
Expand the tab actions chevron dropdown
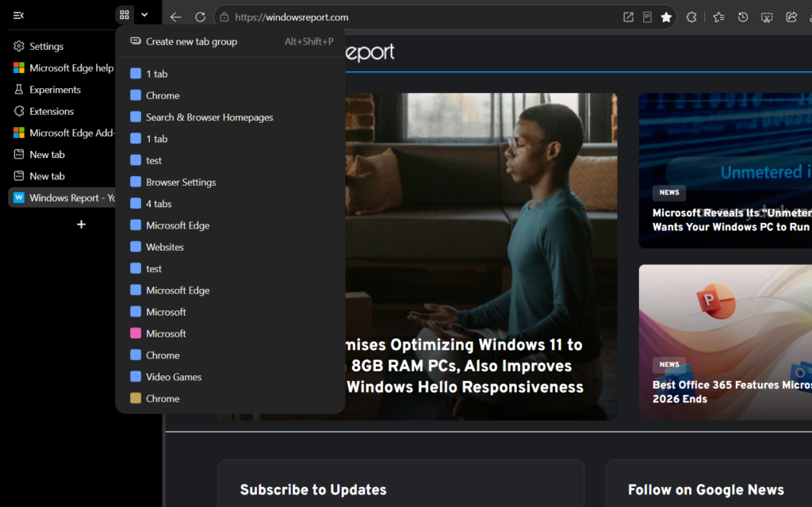pos(144,15)
